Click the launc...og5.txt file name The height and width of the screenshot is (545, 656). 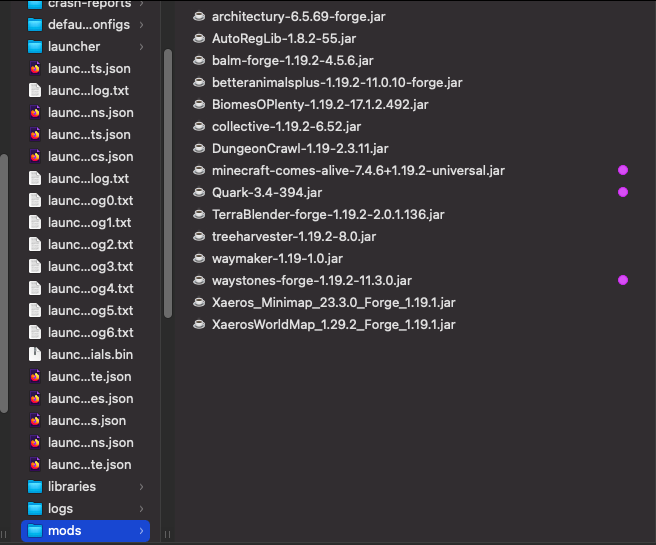pyautogui.click(x=90, y=310)
